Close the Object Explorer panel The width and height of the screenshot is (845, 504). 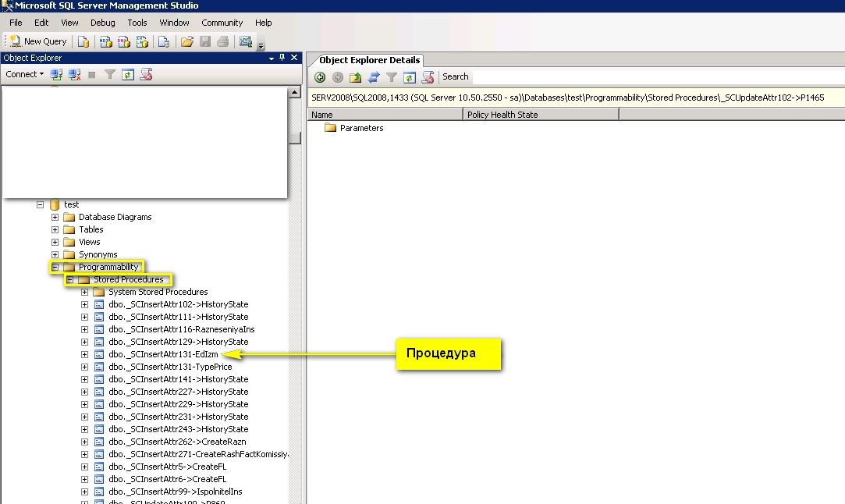pyautogui.click(x=294, y=57)
